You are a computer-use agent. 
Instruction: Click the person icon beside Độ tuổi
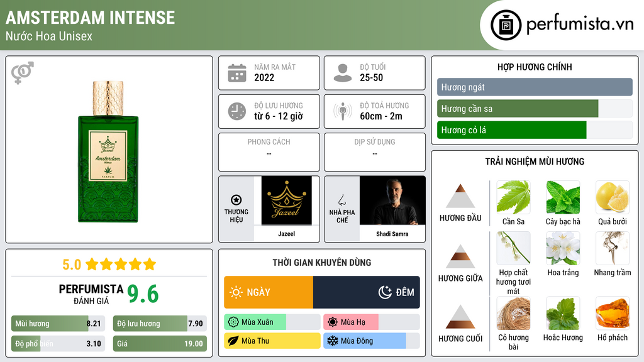[343, 73]
